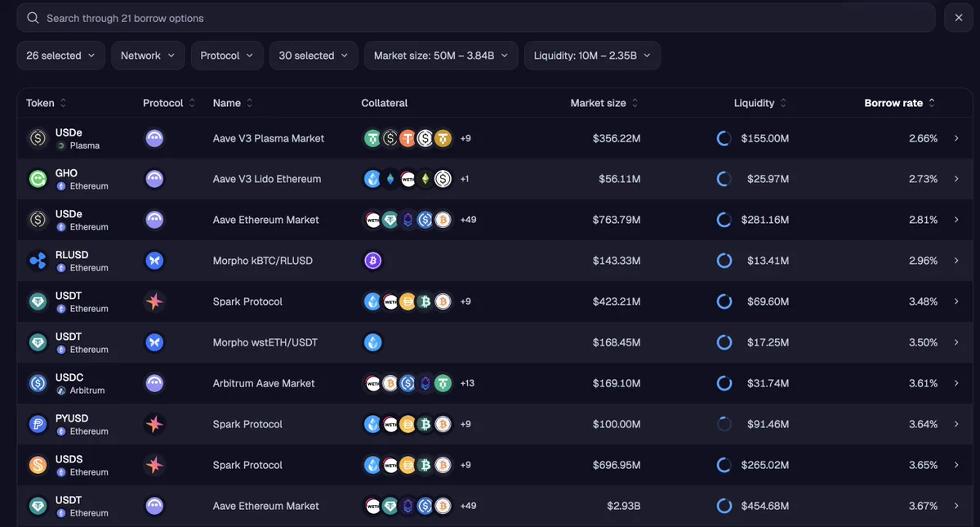Open the 26 selected filter dropdown
The image size is (980, 527).
[61, 56]
